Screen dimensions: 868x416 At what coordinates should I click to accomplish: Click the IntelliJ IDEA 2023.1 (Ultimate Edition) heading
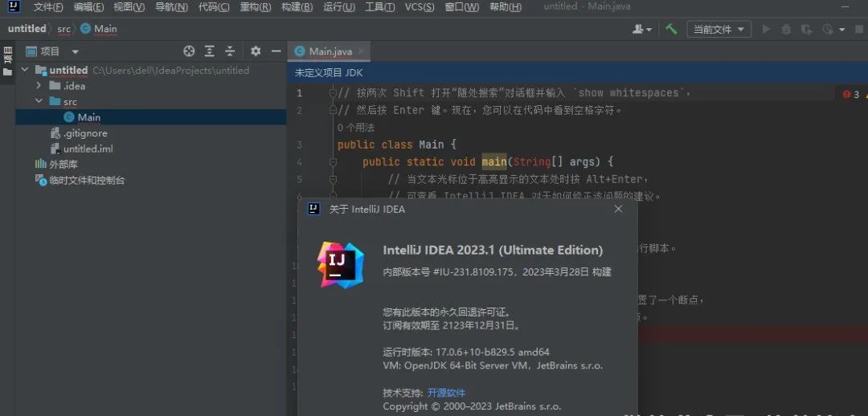[493, 250]
